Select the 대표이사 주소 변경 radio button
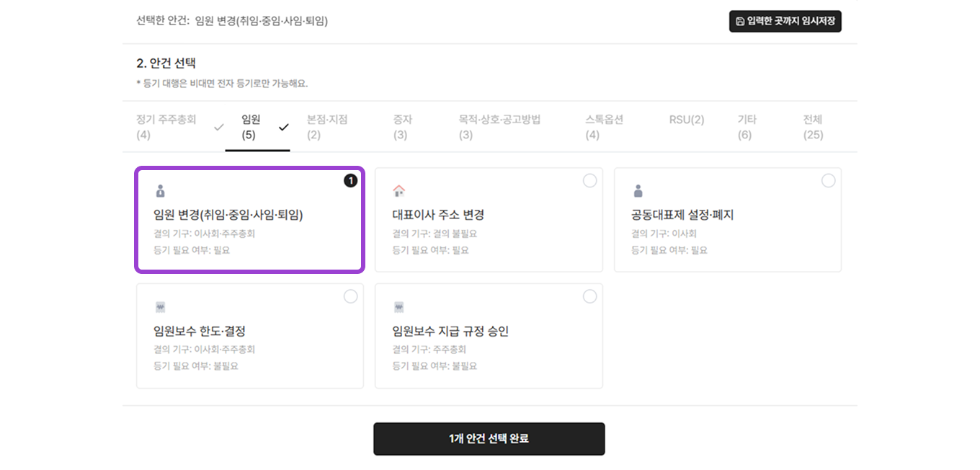Screen dimensions: 980x470 tap(589, 181)
